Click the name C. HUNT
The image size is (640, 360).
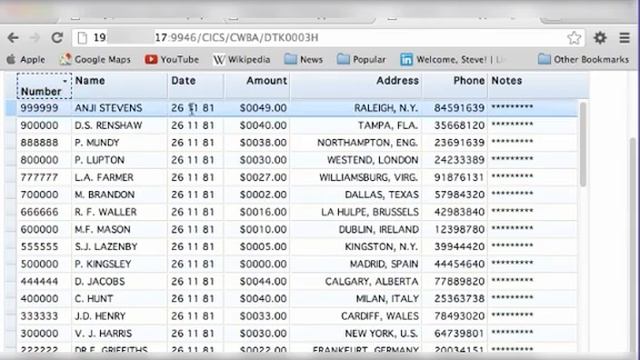93,299
